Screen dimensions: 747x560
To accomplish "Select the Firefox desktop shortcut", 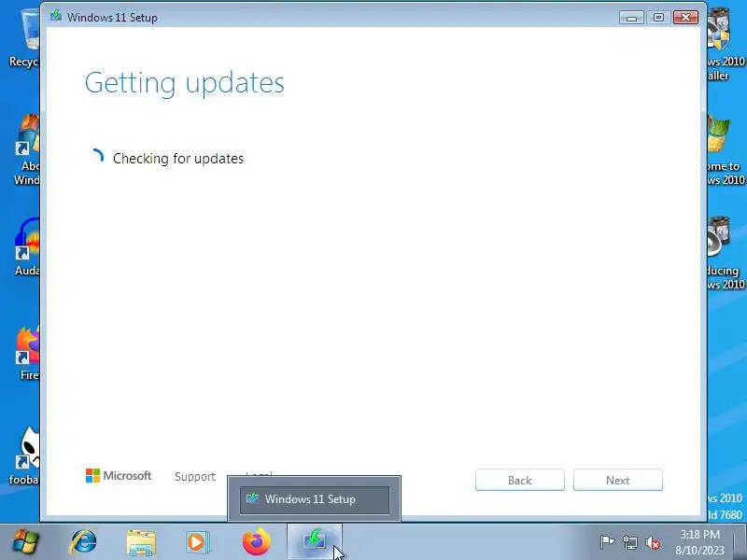I will (27, 354).
